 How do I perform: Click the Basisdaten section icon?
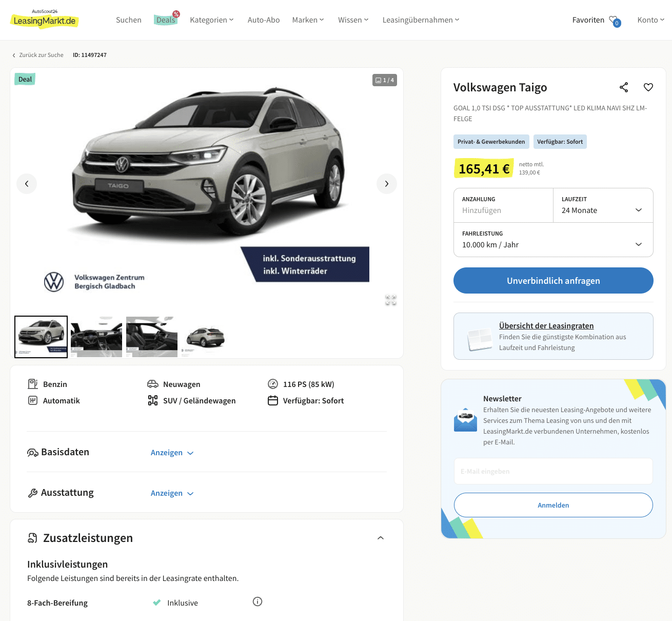pos(33,453)
